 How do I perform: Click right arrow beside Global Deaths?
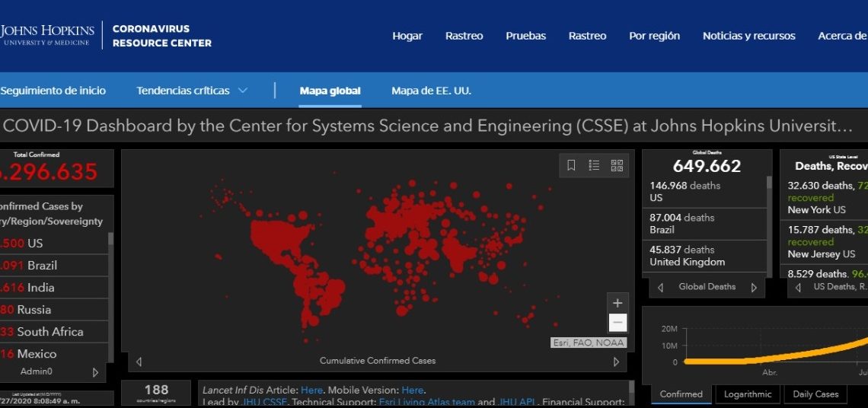(x=754, y=287)
